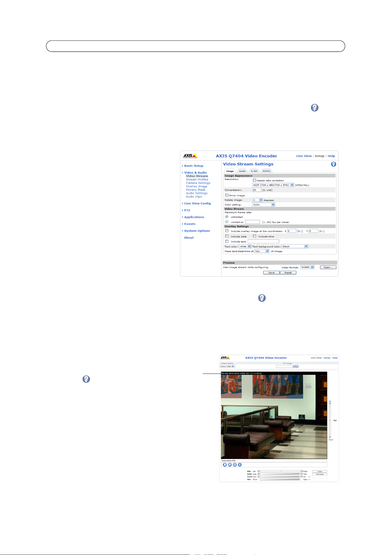Take a snapshot with the camera icon
This screenshot has width=392, height=555.
click(x=230, y=465)
